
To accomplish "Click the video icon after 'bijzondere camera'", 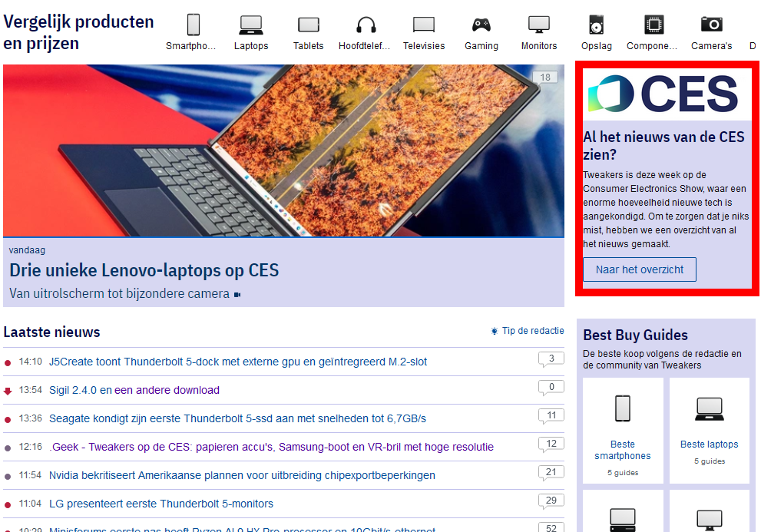I will pos(237,295).
